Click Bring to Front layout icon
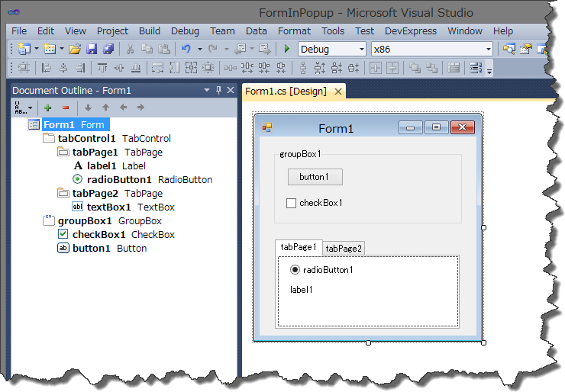The image size is (565, 392). 415,68
